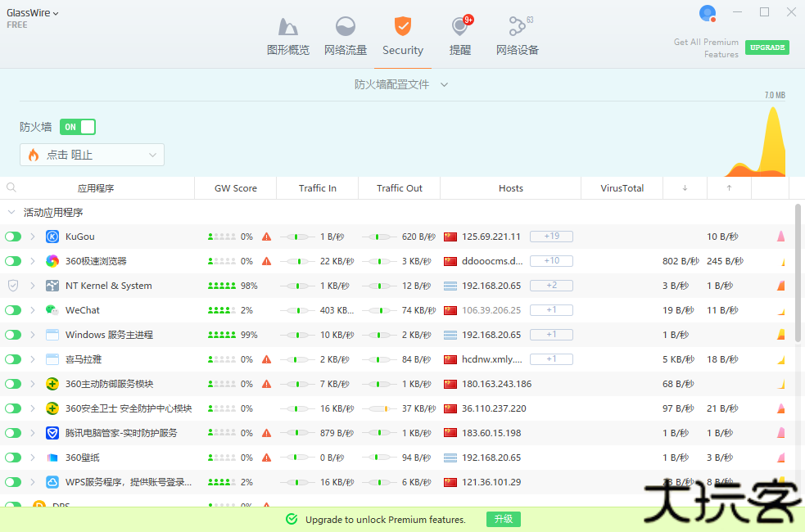
Task: Turn the 防火墙 ON switch off
Action: point(78,127)
